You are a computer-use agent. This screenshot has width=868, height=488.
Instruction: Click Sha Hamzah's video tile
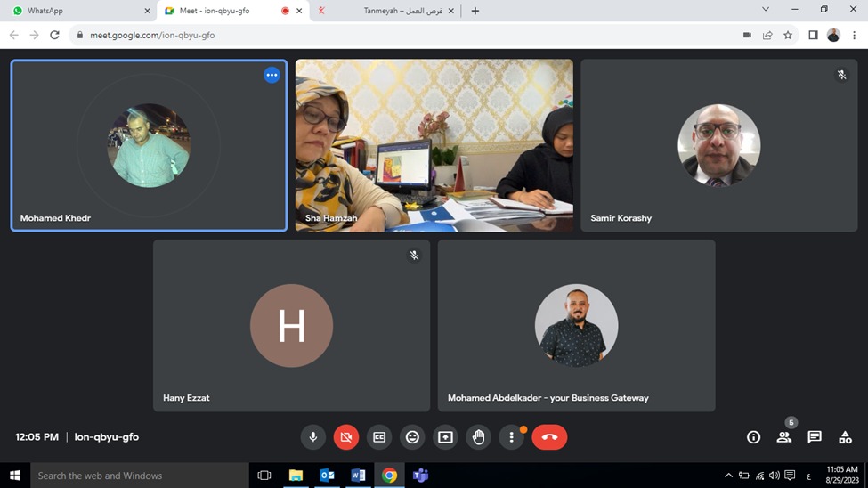[434, 145]
